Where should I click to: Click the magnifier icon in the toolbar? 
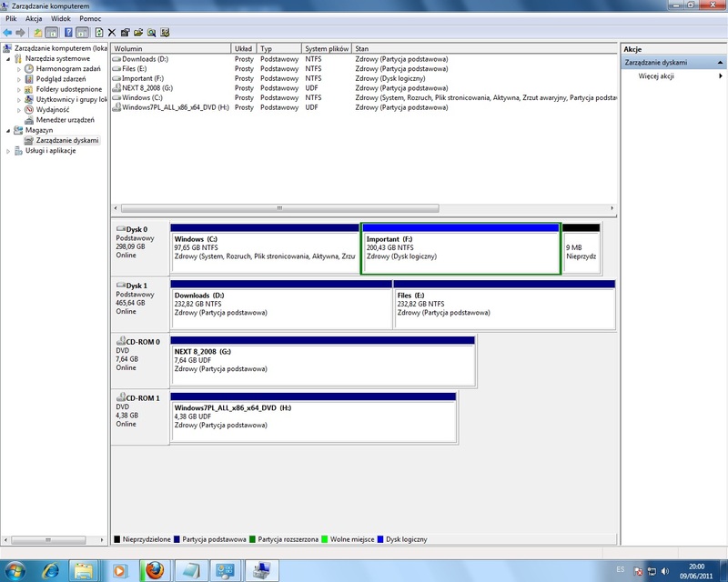click(151, 33)
